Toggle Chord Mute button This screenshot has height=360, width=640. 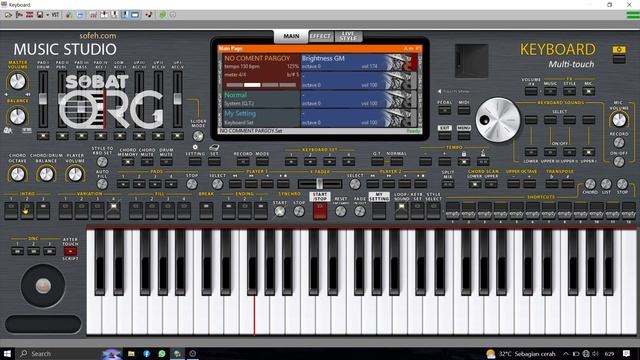147,162
